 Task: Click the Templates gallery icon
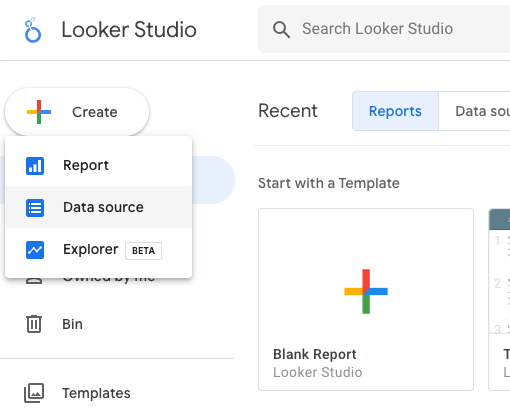(x=34, y=393)
